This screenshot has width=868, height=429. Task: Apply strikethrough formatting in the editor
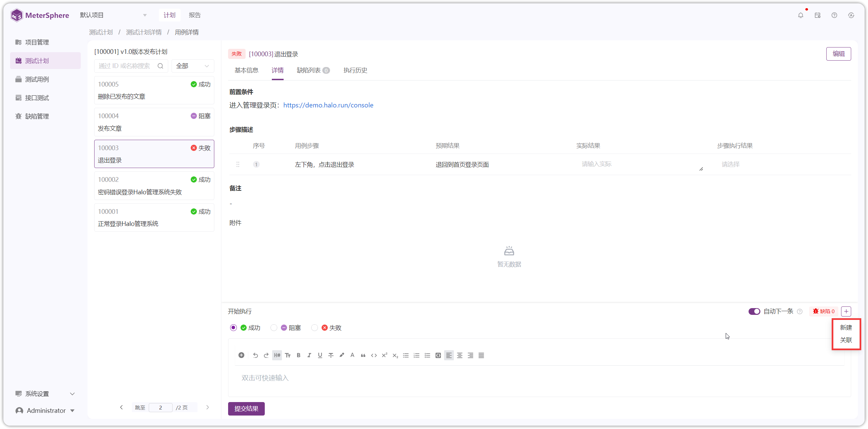[331, 355]
